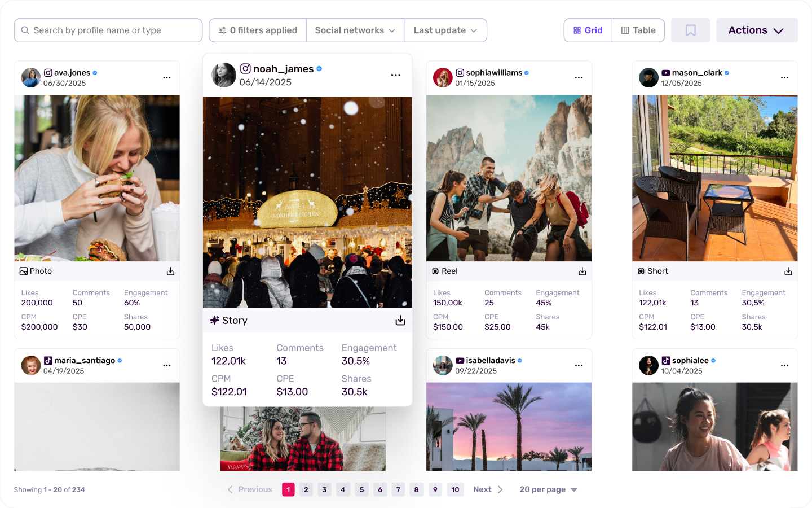The height and width of the screenshot is (508, 812).
Task: Open three-dot menu on sophialee card
Action: point(784,366)
